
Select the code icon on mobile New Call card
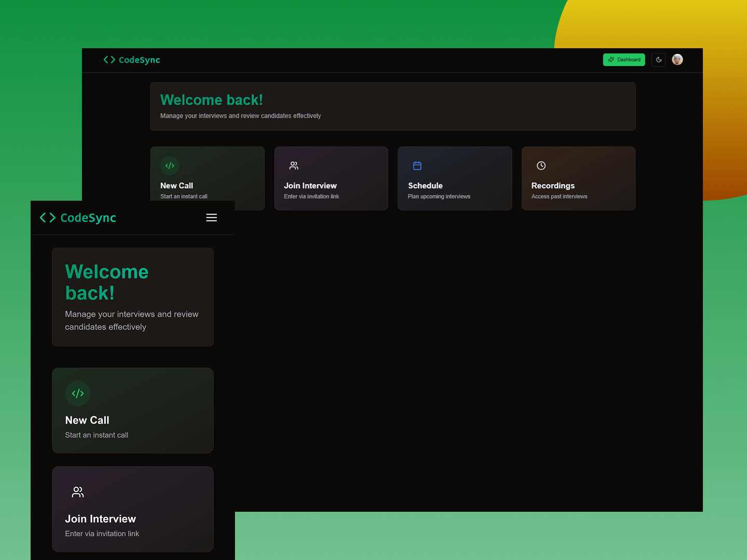coord(78,393)
